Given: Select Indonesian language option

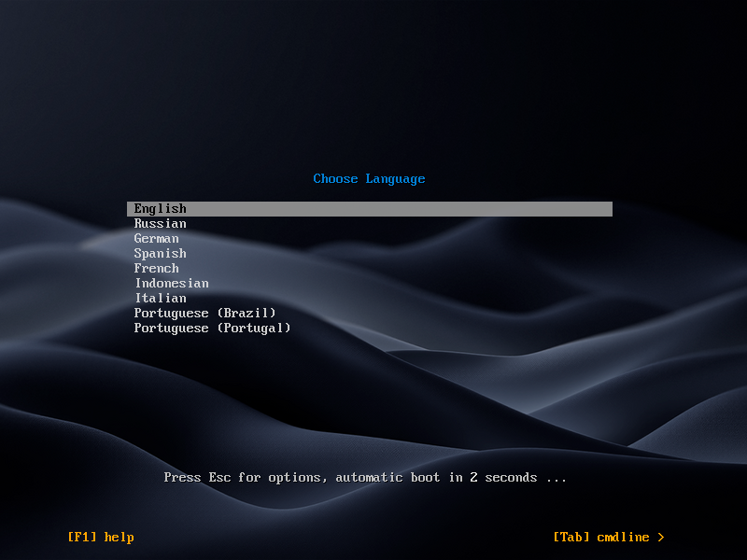Looking at the screenshot, I should [x=172, y=284].
